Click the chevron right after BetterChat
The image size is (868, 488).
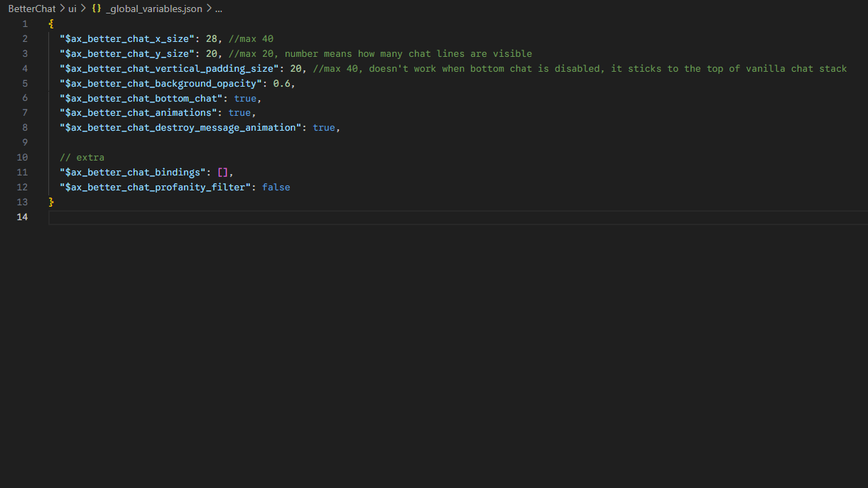[62, 9]
